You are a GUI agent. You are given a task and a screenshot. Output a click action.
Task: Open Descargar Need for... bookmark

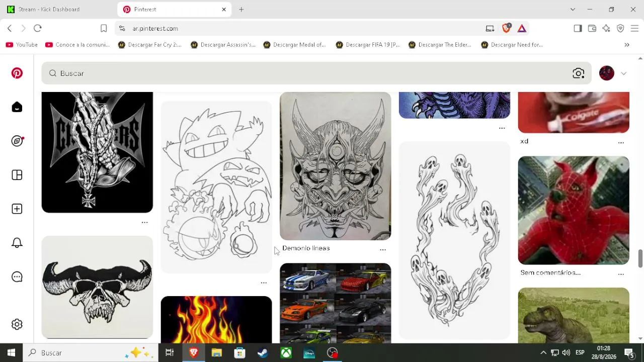512,45
